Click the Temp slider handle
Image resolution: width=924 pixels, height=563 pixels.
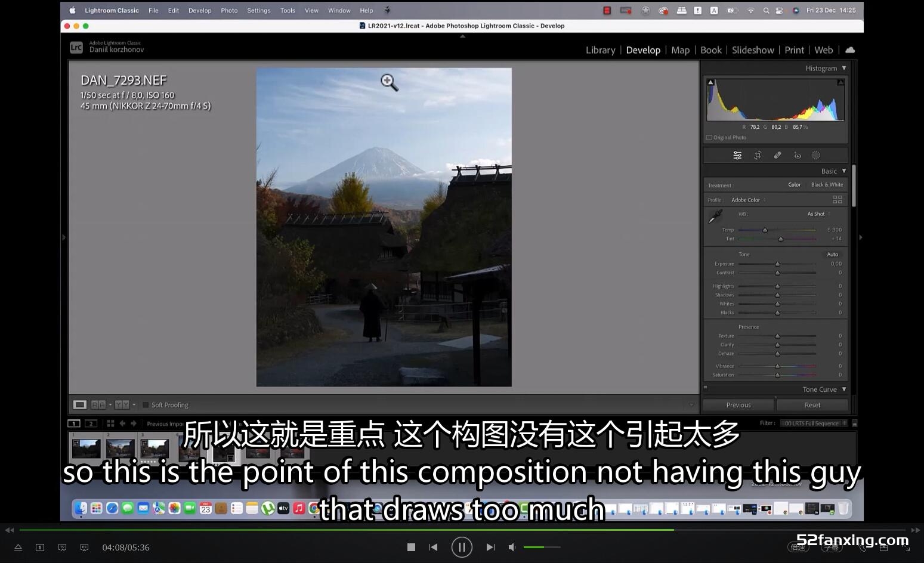[x=765, y=230]
